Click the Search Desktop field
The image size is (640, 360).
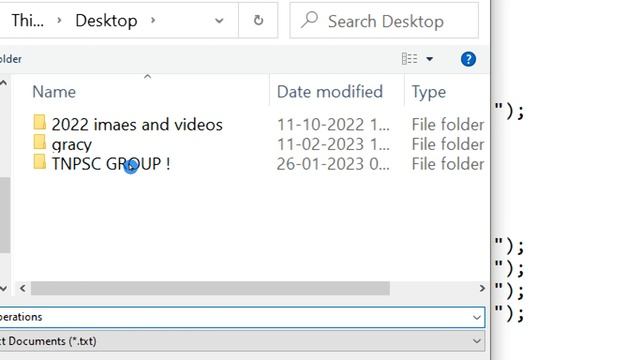pos(384,20)
